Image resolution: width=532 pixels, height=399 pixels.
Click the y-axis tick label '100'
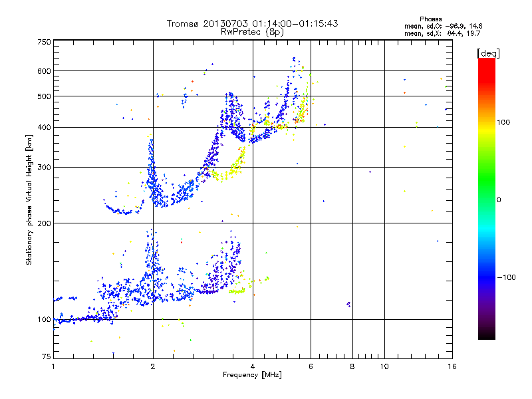(x=44, y=319)
